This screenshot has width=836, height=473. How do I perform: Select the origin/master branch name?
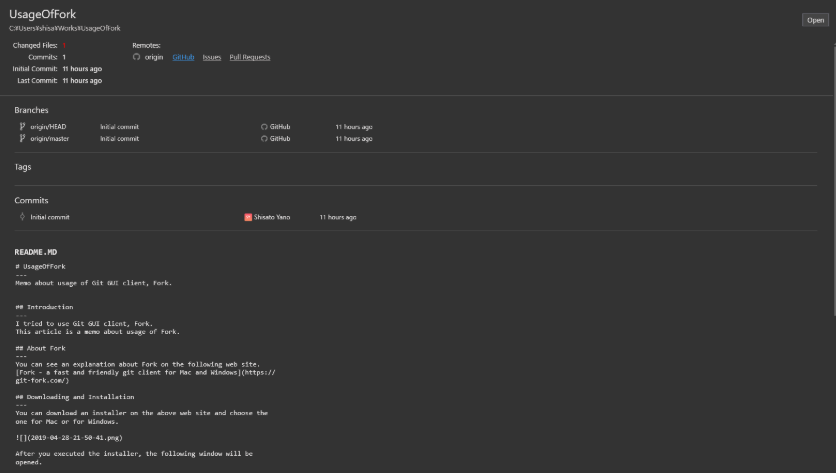[50, 139]
